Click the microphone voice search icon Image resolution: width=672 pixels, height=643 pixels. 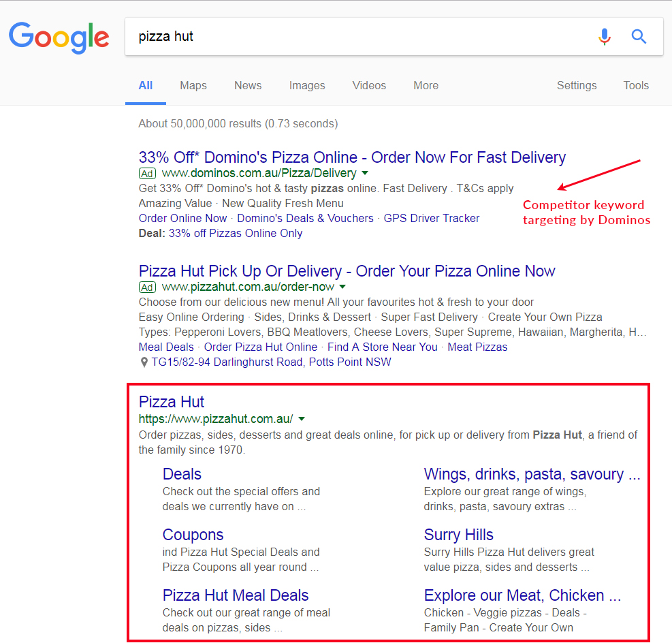point(605,36)
